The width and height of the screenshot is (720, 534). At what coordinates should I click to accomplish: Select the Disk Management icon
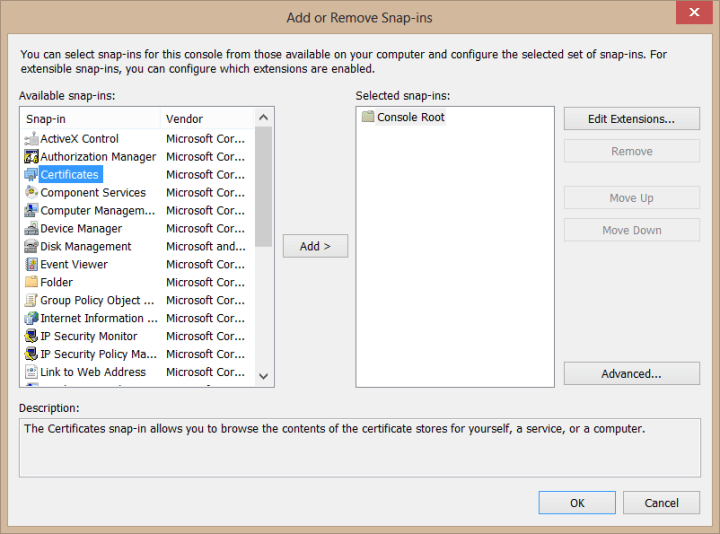pyautogui.click(x=31, y=247)
